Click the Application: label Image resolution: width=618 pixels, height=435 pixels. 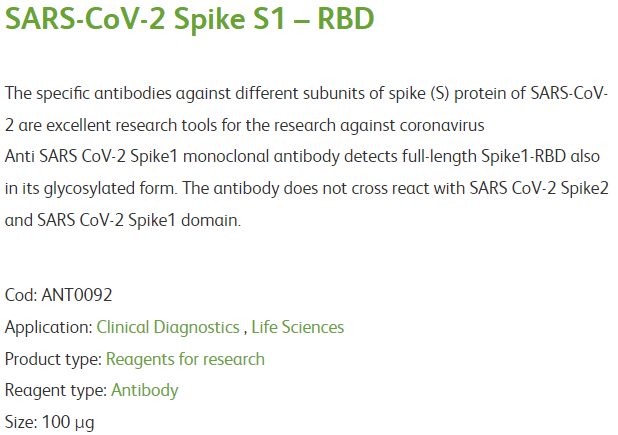point(49,327)
